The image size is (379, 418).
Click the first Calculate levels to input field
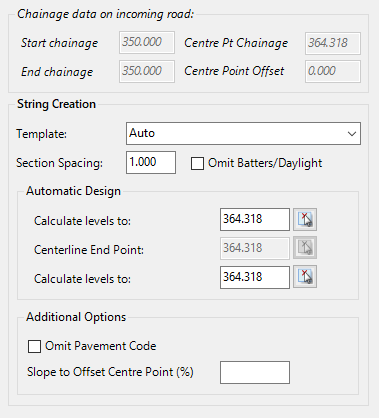(255, 219)
